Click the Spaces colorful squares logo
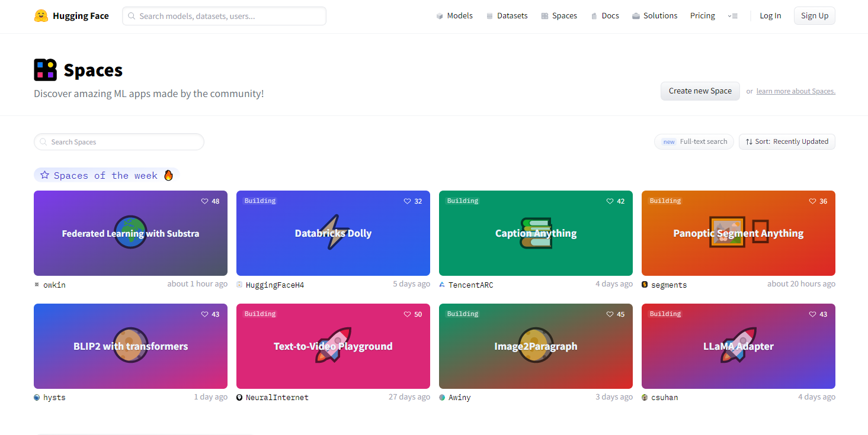Viewport: 868px width, 435px height. coord(45,70)
